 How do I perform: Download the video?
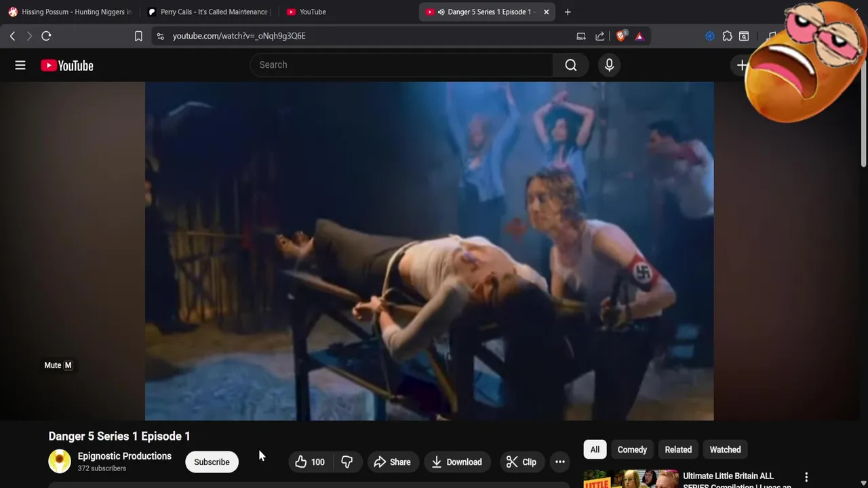pyautogui.click(x=456, y=462)
